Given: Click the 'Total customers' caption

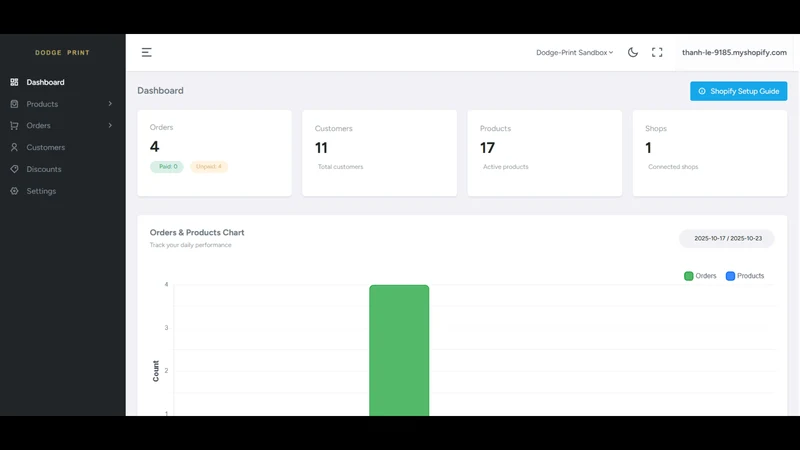Looking at the screenshot, I should (340, 167).
